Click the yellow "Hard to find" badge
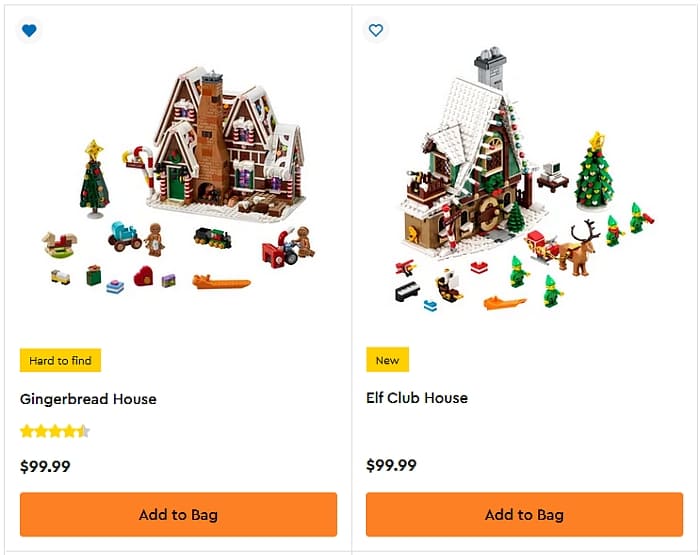 (60, 360)
